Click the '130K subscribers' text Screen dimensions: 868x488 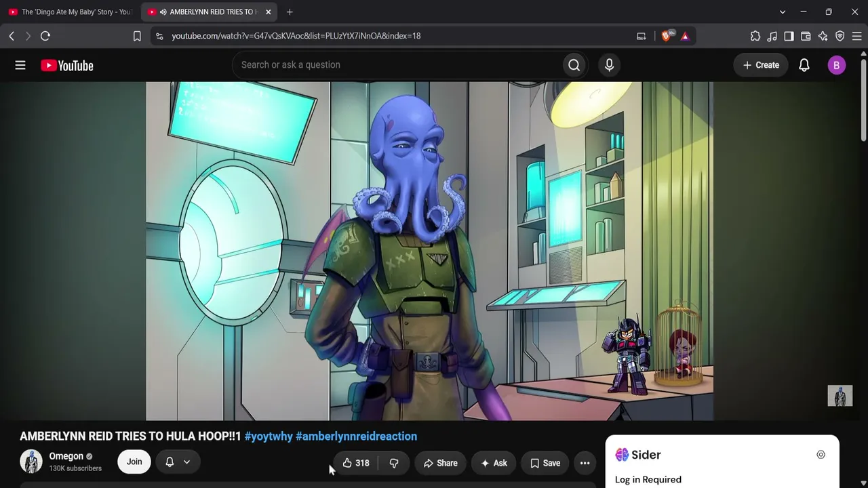(75, 468)
